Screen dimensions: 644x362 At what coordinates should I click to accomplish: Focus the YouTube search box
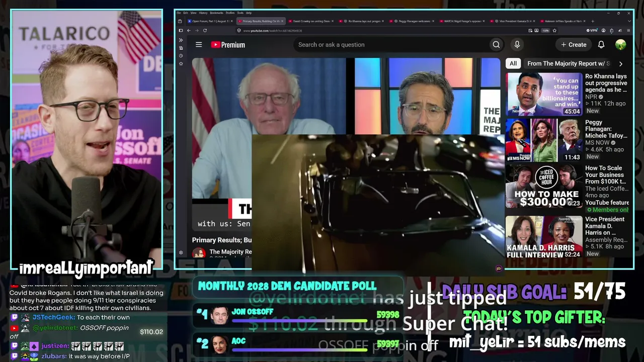(x=391, y=45)
